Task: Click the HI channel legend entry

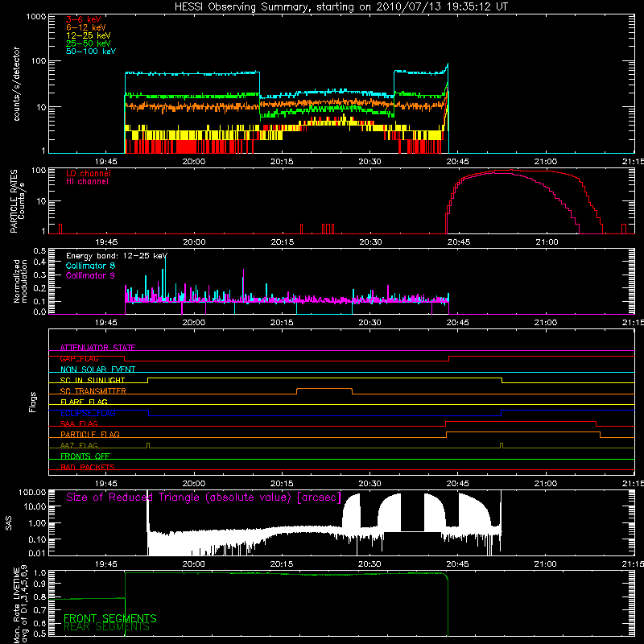Action: coord(87,182)
